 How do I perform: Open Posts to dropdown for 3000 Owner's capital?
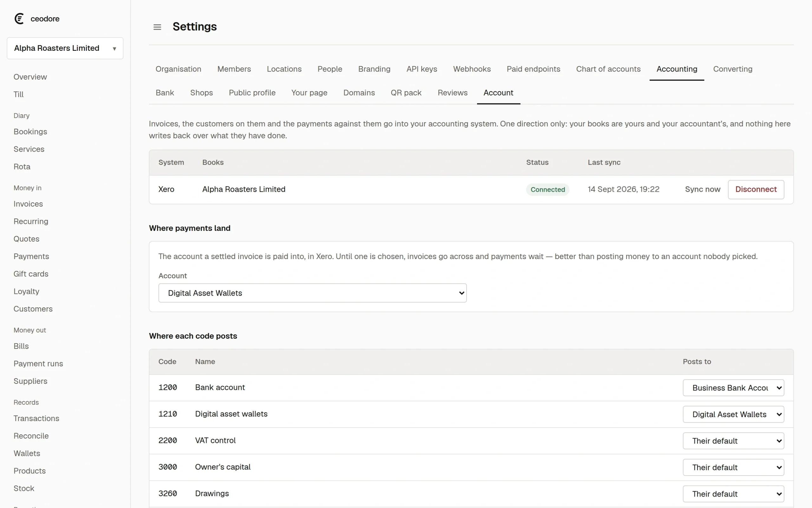733,467
